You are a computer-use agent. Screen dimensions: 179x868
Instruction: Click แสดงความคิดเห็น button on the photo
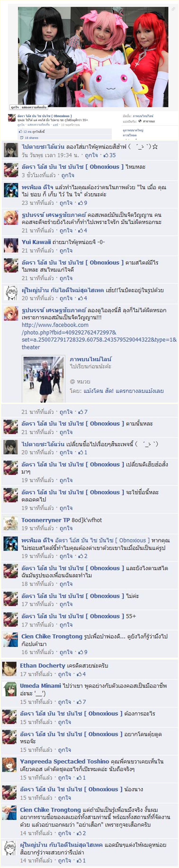(34, 107)
